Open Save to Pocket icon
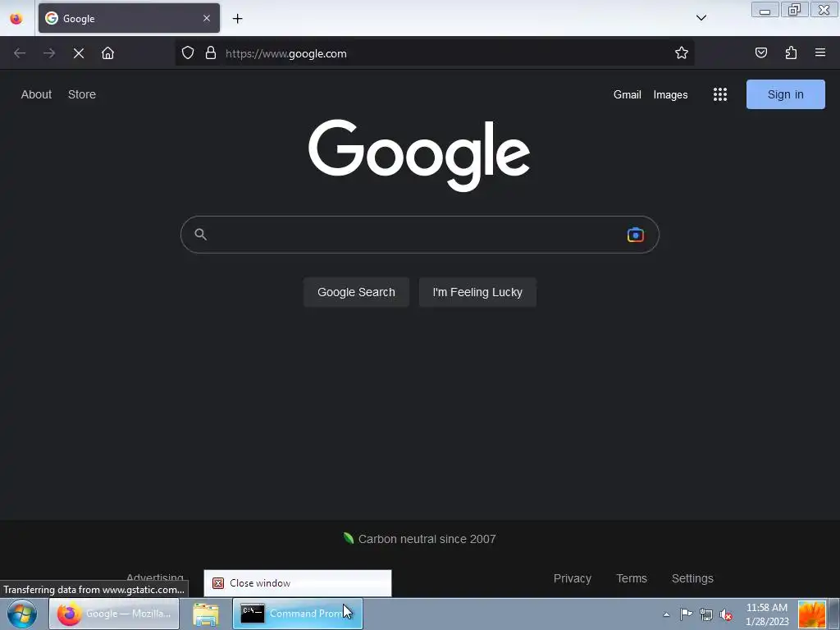This screenshot has height=630, width=840. [x=761, y=52]
